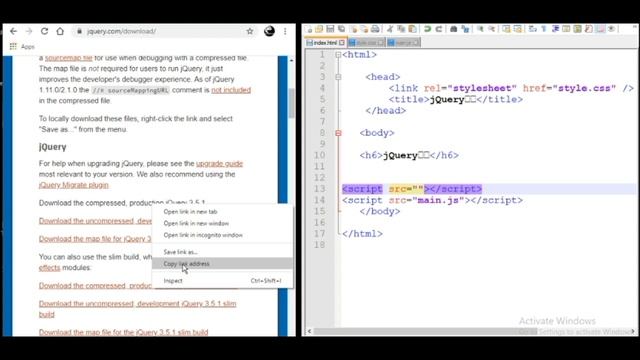Click the Paste clipboard icon

[413, 29]
